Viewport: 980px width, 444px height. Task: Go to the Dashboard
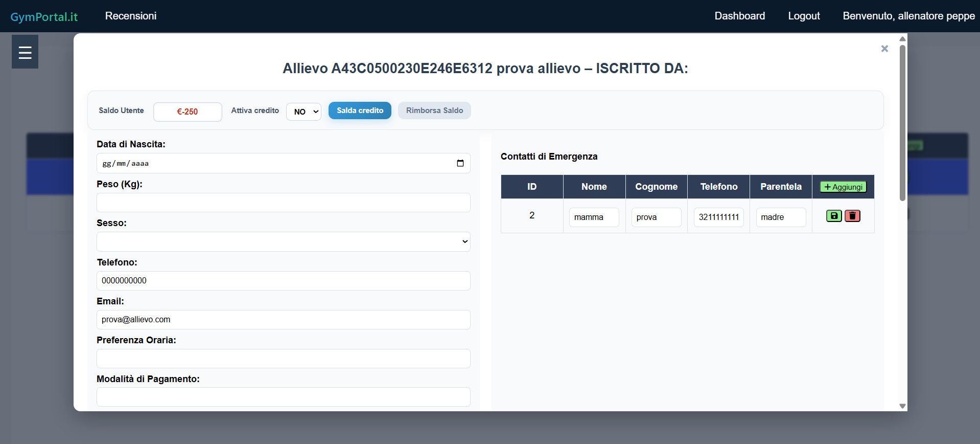click(x=739, y=16)
